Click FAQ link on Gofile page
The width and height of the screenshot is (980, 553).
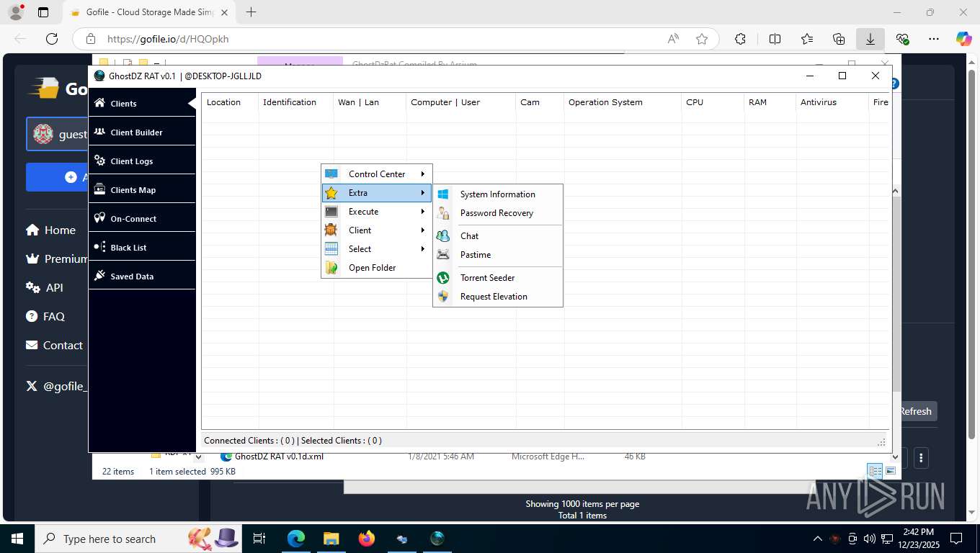(x=45, y=316)
